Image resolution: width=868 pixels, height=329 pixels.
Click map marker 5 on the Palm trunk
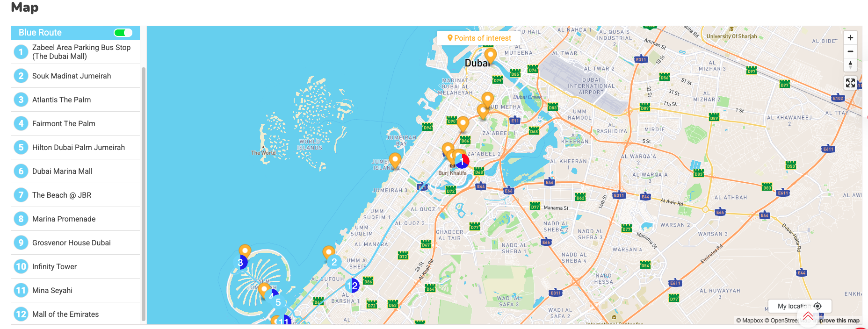tap(278, 302)
